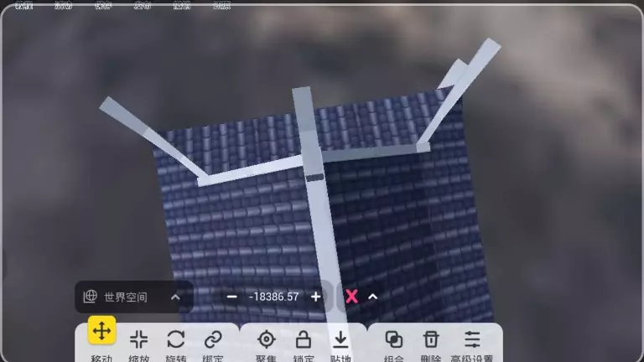Expand the axis chevron beside the red X

373,297
